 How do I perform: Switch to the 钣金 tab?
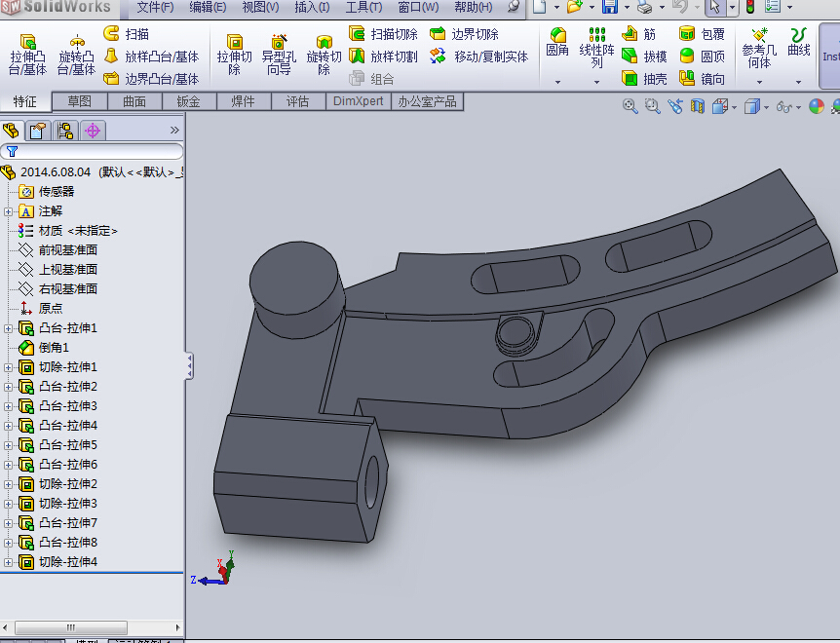pos(189,101)
